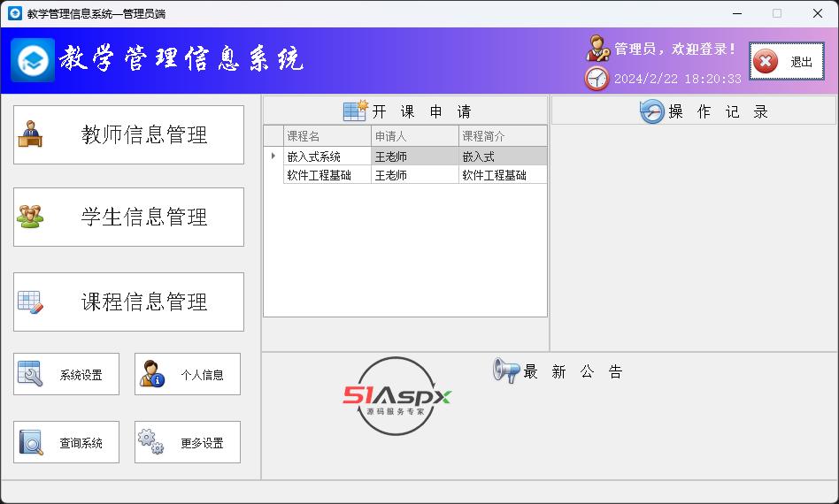This screenshot has height=504, width=839.
Task: Sort by 申请人 column header
Action: pos(415,136)
